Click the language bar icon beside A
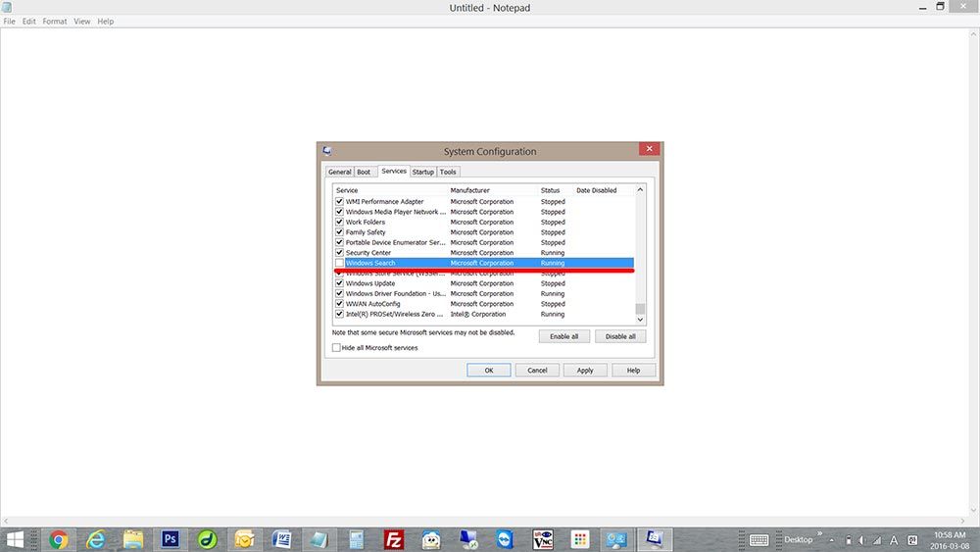The width and height of the screenshot is (980, 552). tap(912, 540)
